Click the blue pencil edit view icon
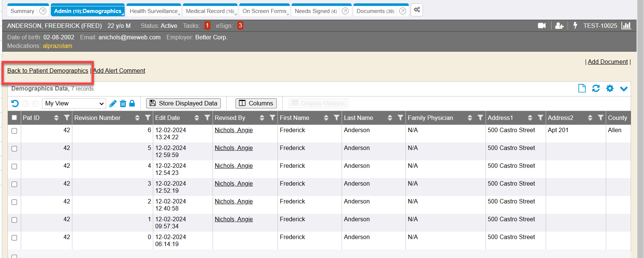 (113, 104)
